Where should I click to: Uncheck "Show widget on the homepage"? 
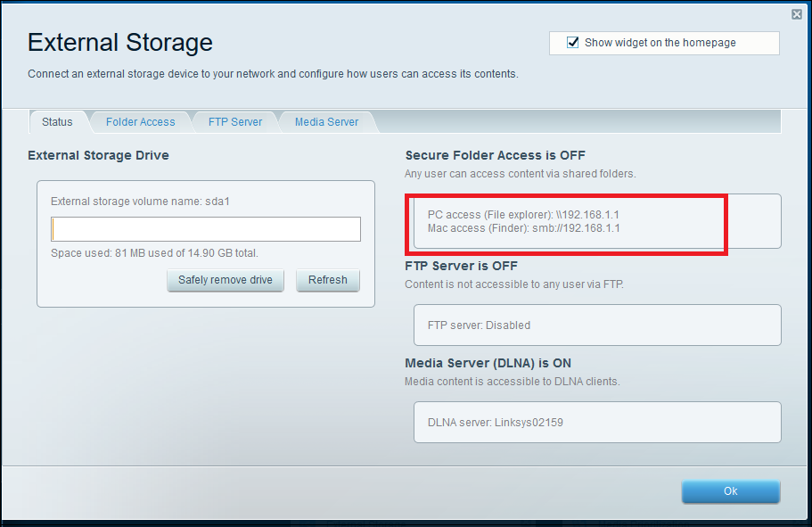572,41
